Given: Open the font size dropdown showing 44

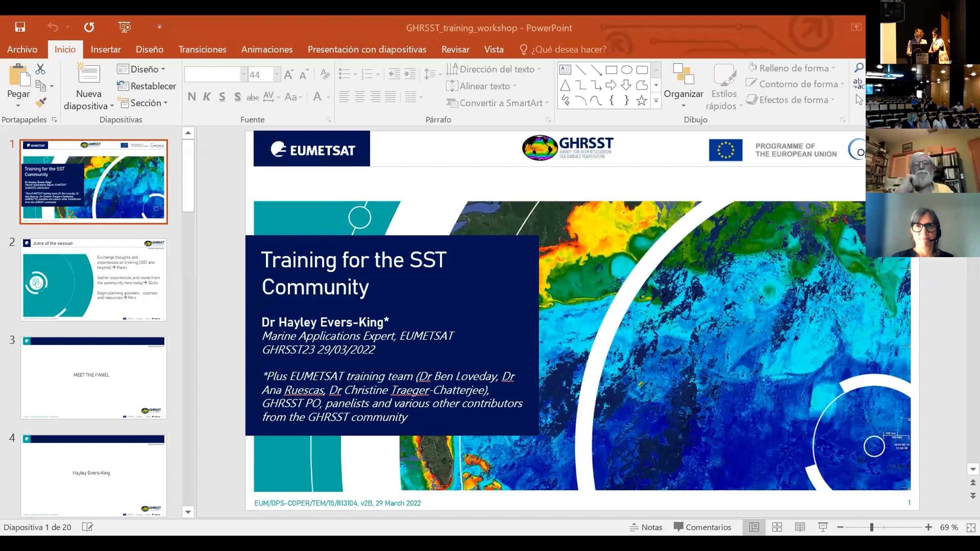Looking at the screenshot, I should 277,74.
